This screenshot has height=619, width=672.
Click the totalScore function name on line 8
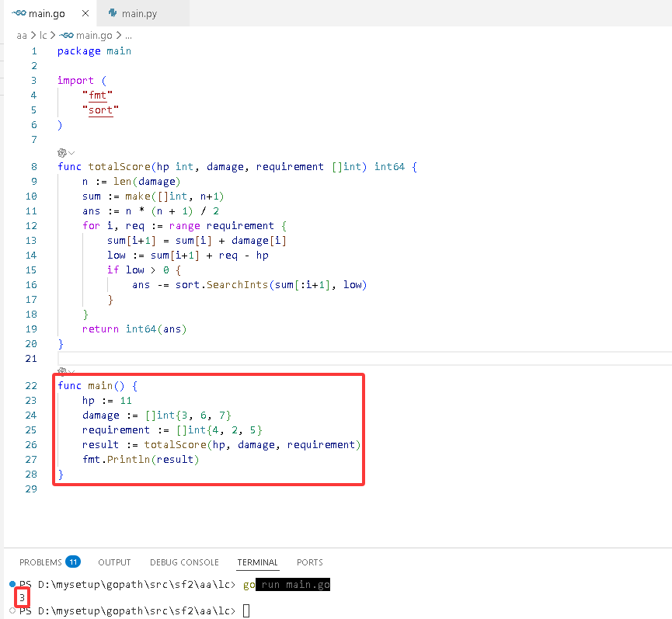pos(119,167)
